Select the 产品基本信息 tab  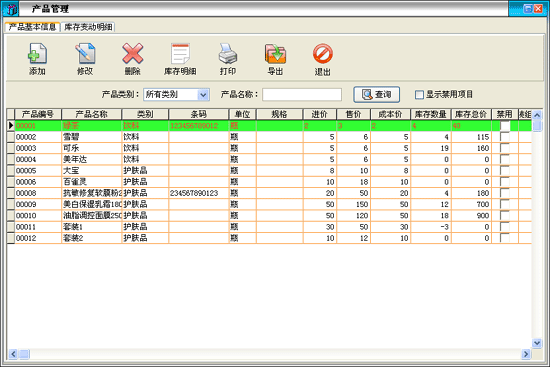point(32,27)
